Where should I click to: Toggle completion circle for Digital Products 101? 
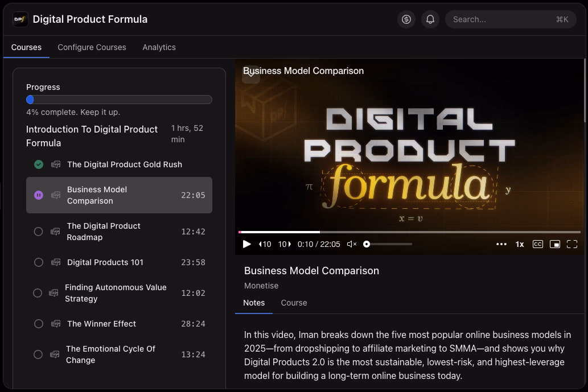[38, 262]
